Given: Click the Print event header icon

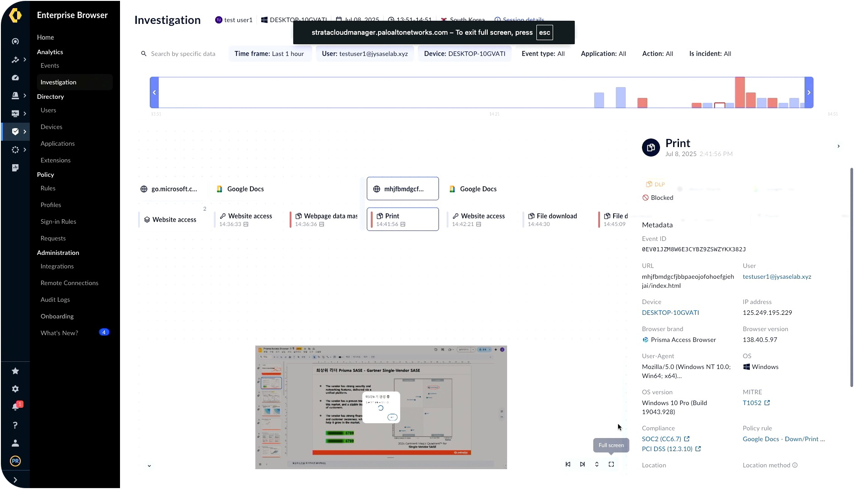Looking at the screenshot, I should coord(651,148).
